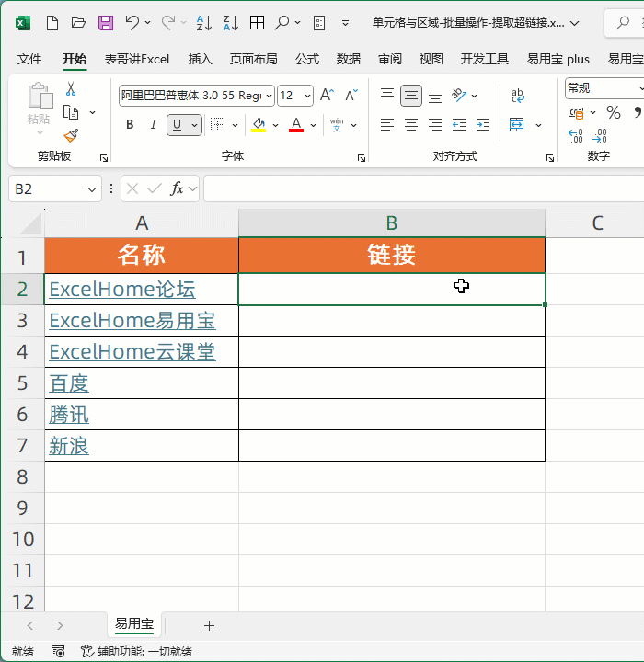Image resolution: width=644 pixels, height=662 pixels.
Task: Click the Cut scissors icon
Action: click(x=71, y=89)
